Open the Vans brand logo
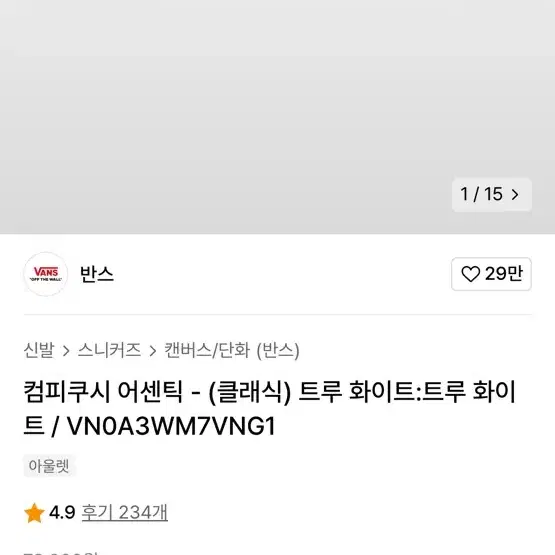Viewport: 555px width, 555px height. pos(46,274)
